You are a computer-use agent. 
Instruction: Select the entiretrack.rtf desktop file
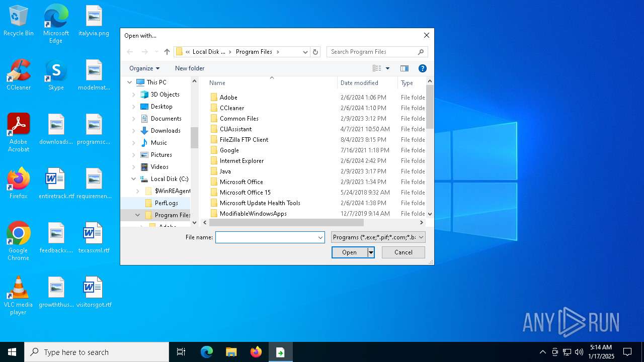pyautogui.click(x=56, y=184)
